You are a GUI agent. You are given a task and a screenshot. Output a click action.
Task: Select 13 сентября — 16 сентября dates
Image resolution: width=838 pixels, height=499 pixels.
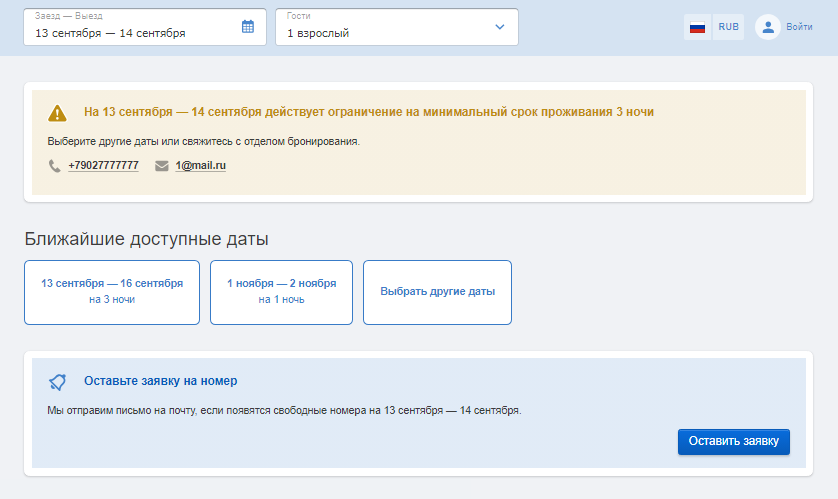tap(112, 292)
